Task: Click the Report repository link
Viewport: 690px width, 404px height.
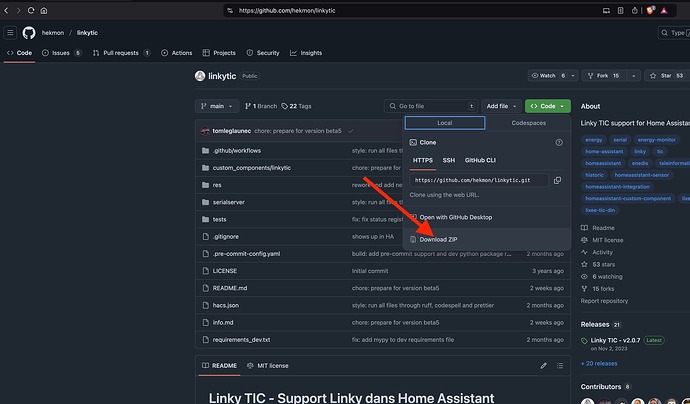Action: pyautogui.click(x=604, y=301)
